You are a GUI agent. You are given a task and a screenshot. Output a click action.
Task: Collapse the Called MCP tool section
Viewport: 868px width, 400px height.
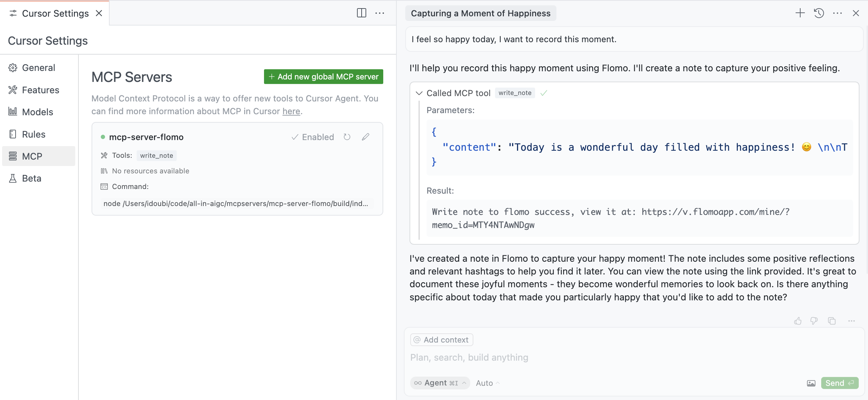[419, 93]
